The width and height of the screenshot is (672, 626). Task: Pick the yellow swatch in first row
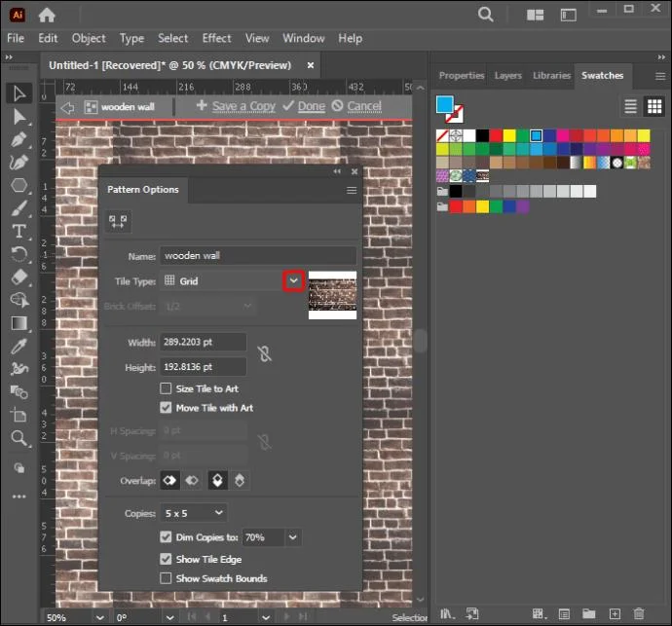click(x=509, y=136)
